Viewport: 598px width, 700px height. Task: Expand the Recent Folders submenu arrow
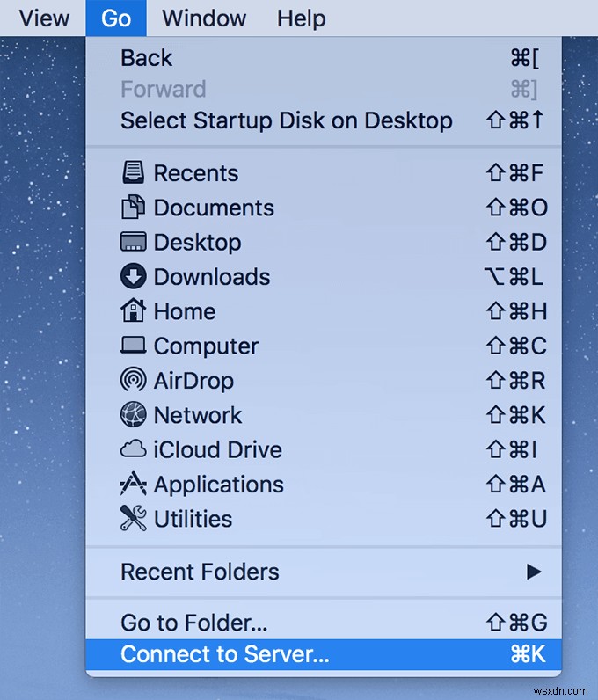(534, 572)
